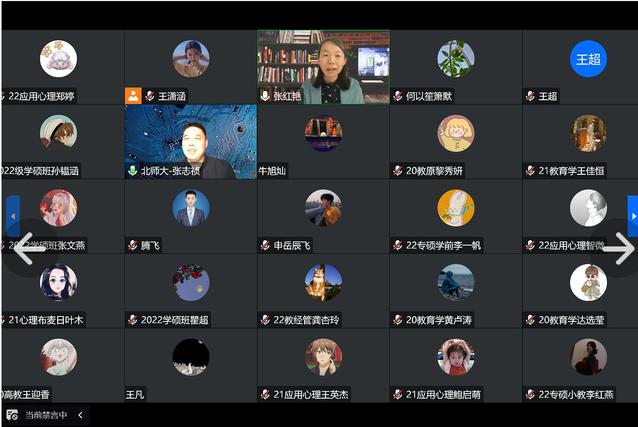Click the muted microphone icon of 王超
This screenshot has width=638, height=427.
[x=530, y=96]
